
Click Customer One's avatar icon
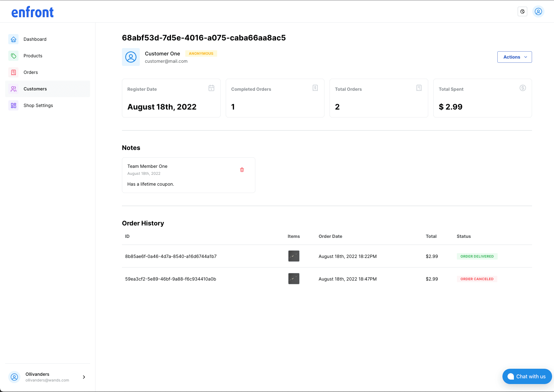(x=131, y=57)
